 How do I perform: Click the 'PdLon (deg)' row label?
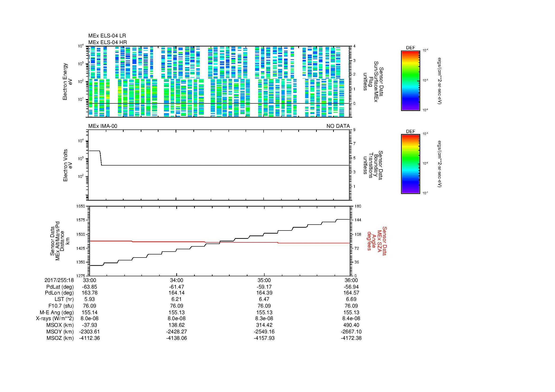pyautogui.click(x=59, y=293)
